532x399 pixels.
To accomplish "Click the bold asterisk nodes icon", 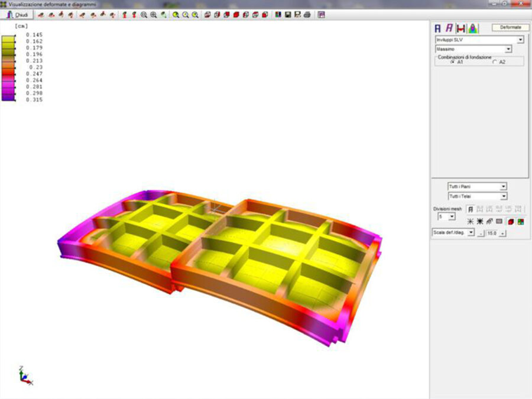I will (x=480, y=221).
